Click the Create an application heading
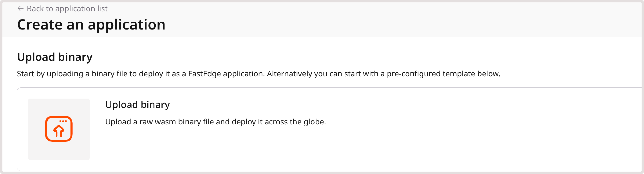 coord(92,24)
